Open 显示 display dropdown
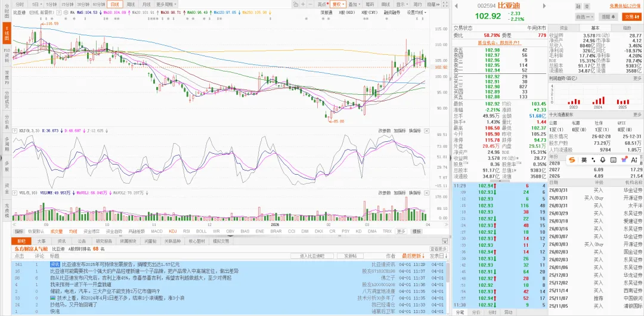644x316 pixels. pyautogui.click(x=402, y=4)
